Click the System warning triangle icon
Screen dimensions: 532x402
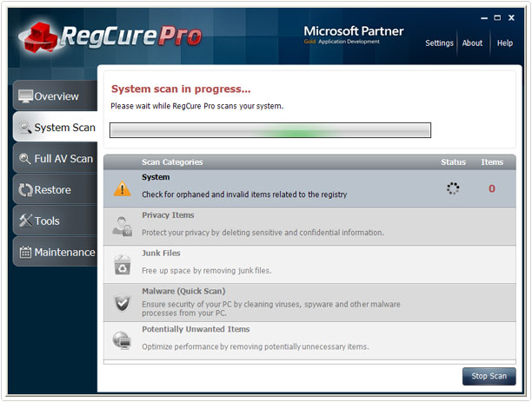(x=123, y=188)
